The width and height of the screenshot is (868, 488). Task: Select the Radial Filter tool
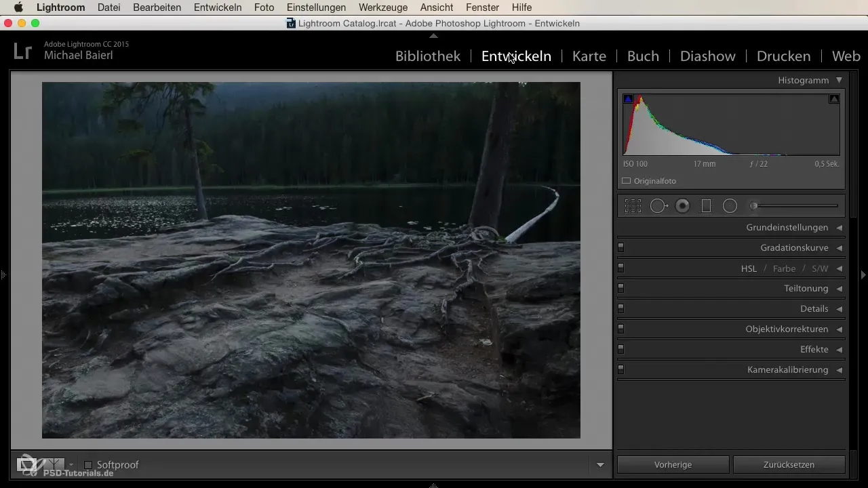click(730, 206)
